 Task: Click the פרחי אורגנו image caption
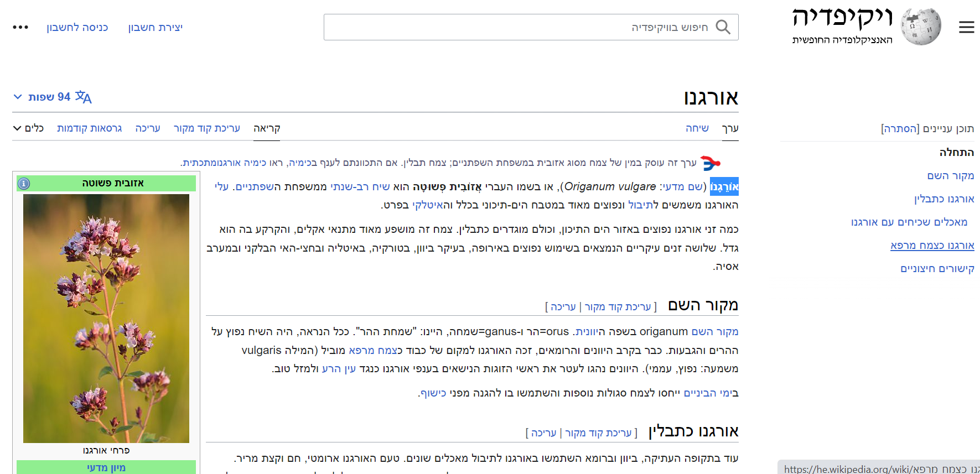coord(106,451)
